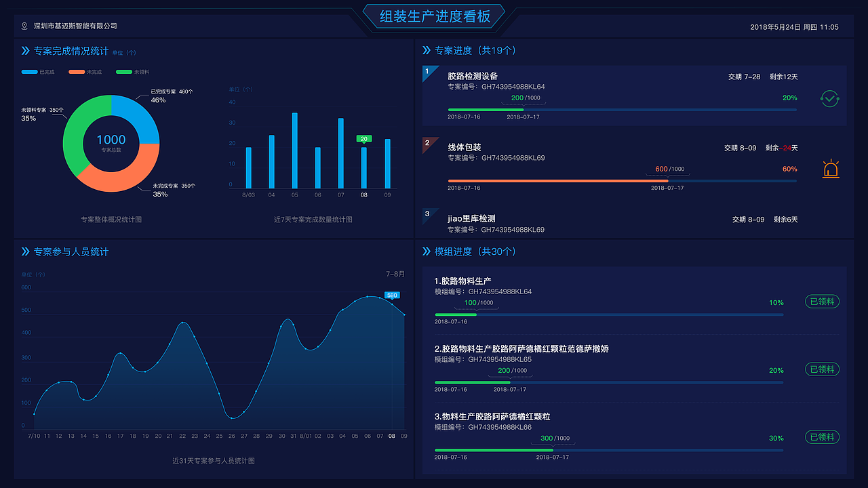This screenshot has width=868, height=488.
Task: Click the 60% percentage for 线体包装
Action: (789, 169)
